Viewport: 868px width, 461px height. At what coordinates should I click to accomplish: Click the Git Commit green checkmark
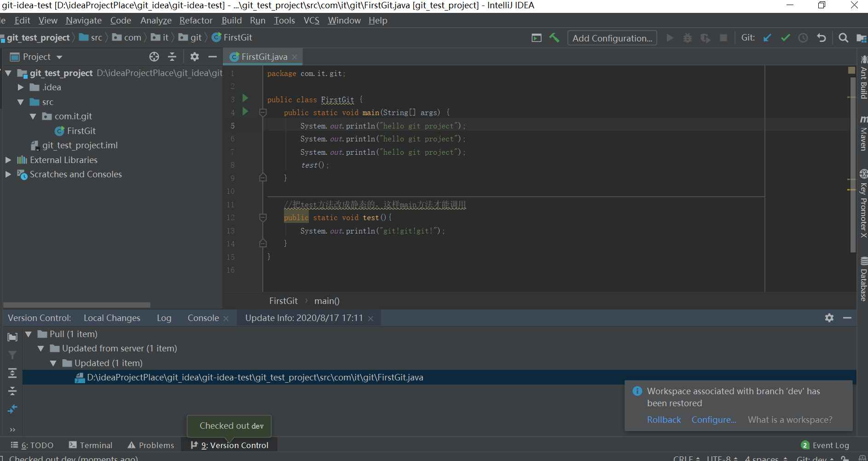[786, 38]
